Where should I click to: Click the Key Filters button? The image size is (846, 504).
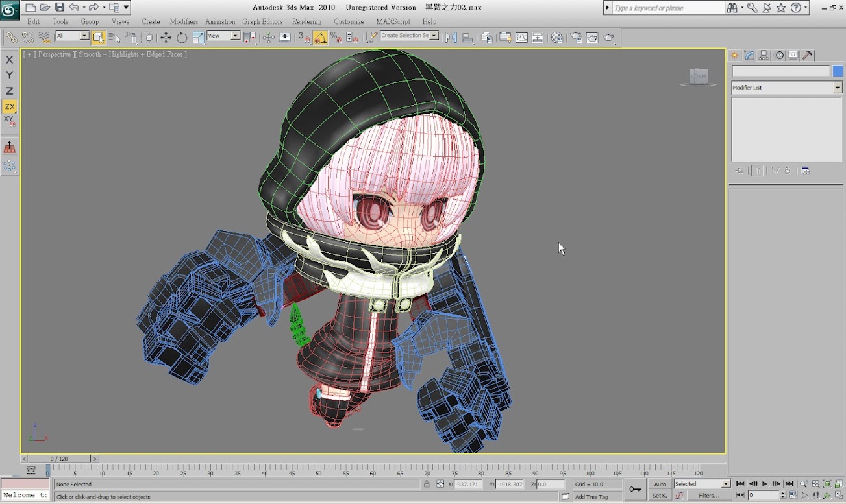tap(709, 496)
